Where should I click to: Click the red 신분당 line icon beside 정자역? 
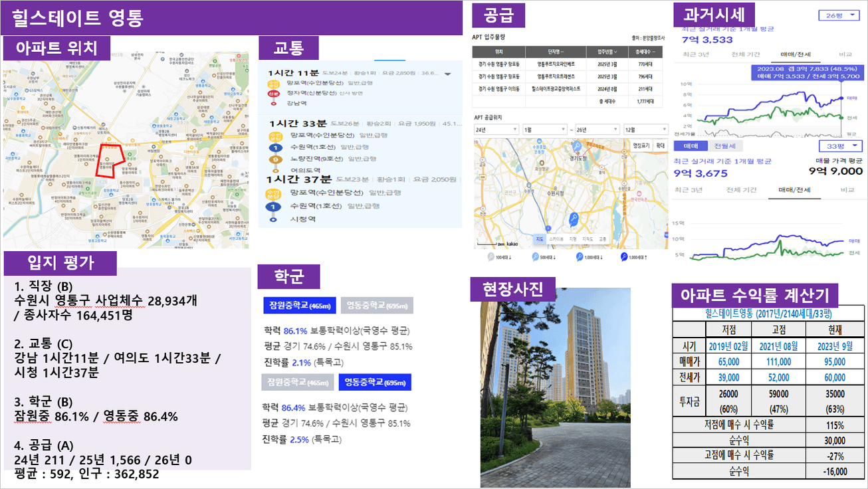(273, 94)
